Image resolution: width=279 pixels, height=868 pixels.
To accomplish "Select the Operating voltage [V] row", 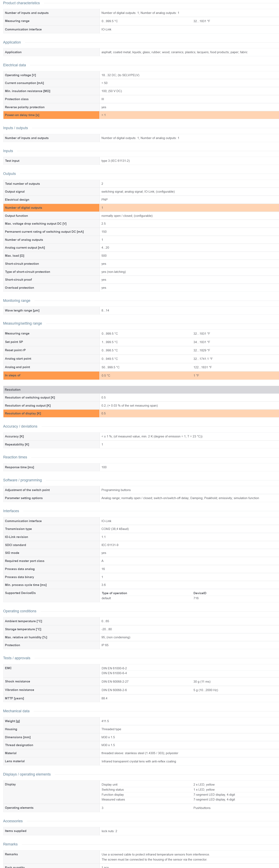I will pos(141,75).
